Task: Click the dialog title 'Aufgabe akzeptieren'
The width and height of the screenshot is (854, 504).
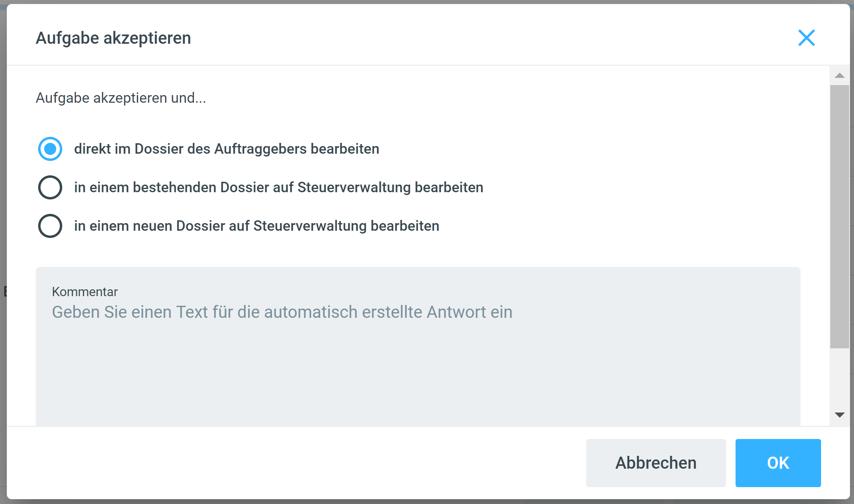Action: pyautogui.click(x=113, y=38)
